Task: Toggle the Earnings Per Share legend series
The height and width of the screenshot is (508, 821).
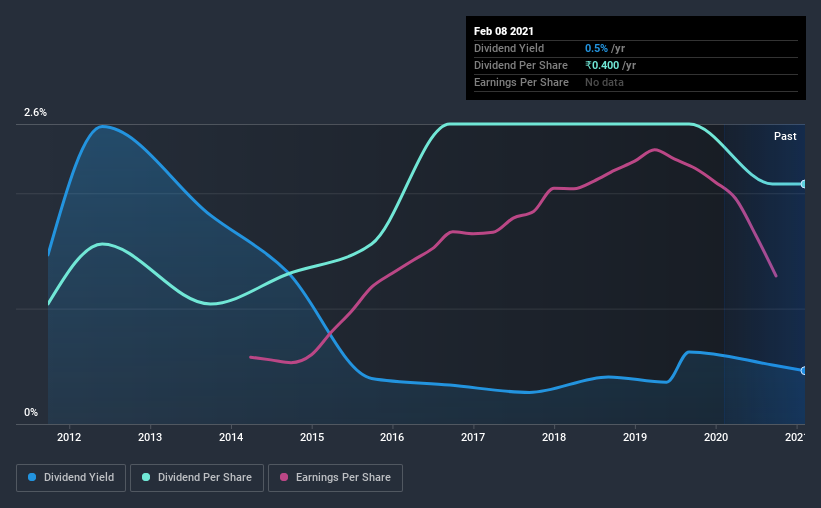Action: pyautogui.click(x=335, y=478)
